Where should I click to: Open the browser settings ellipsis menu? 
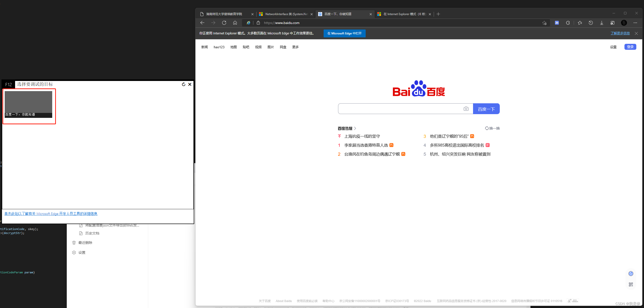[635, 23]
